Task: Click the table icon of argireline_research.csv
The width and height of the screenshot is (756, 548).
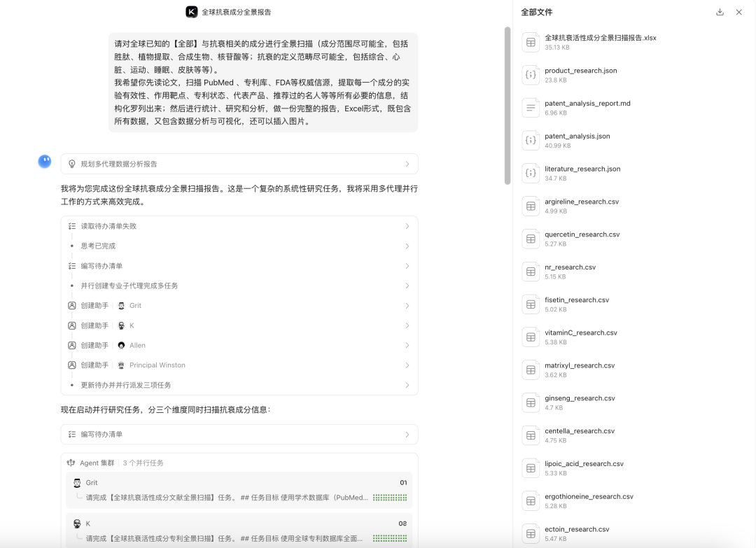Action: [531, 206]
